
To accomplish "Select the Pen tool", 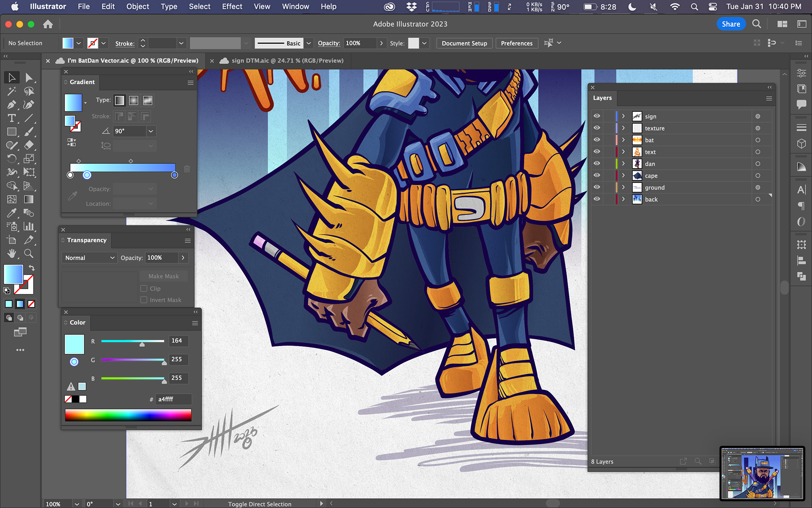I will click(x=12, y=105).
